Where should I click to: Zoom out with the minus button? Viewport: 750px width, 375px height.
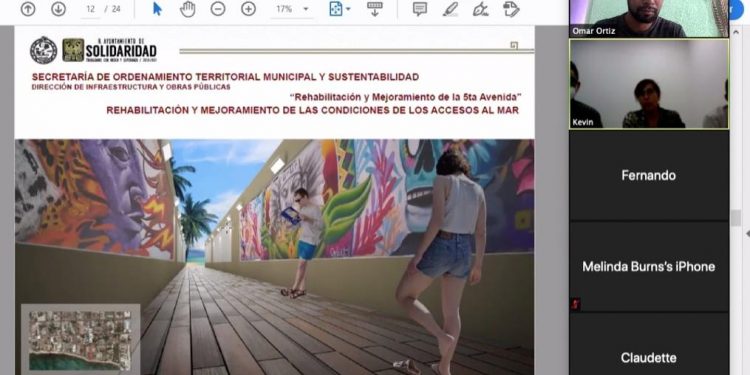(x=218, y=9)
